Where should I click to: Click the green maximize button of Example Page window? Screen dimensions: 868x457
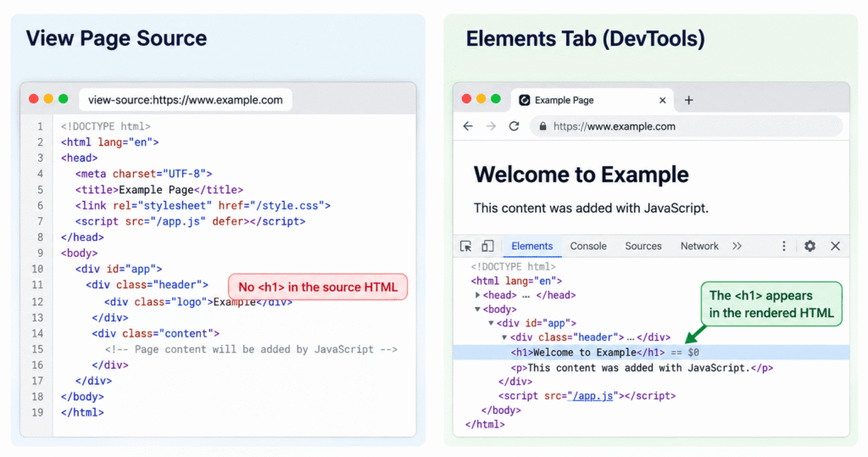click(x=496, y=98)
